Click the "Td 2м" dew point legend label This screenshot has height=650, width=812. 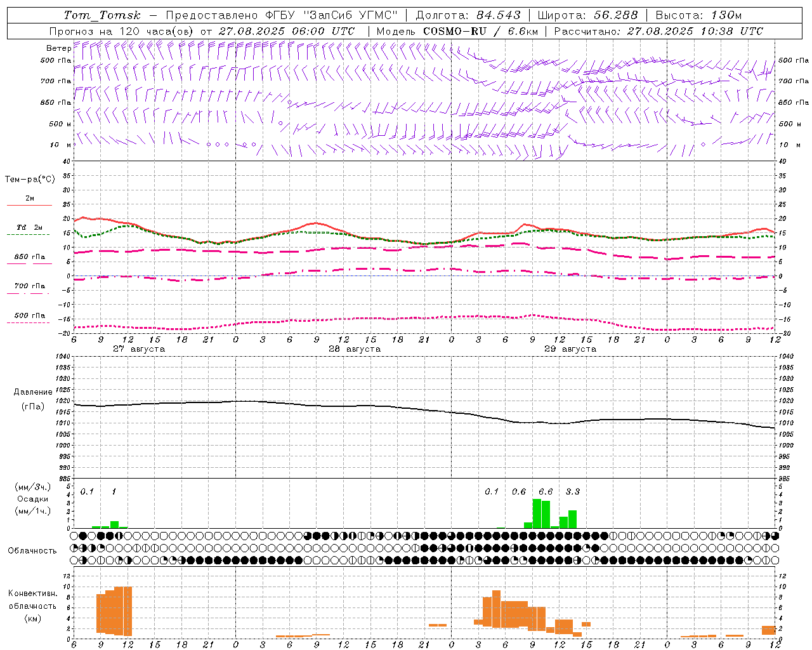click(x=29, y=227)
